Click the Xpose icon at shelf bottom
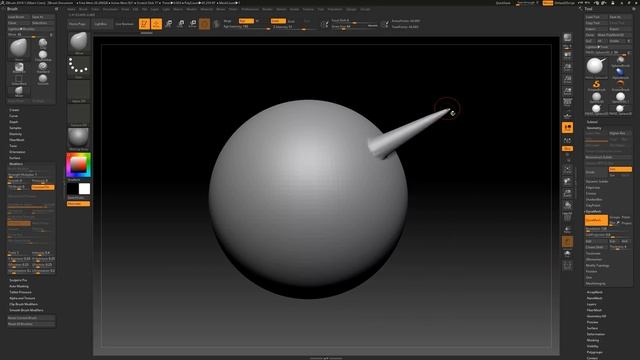The height and width of the screenshot is (360, 640). click(x=567, y=266)
